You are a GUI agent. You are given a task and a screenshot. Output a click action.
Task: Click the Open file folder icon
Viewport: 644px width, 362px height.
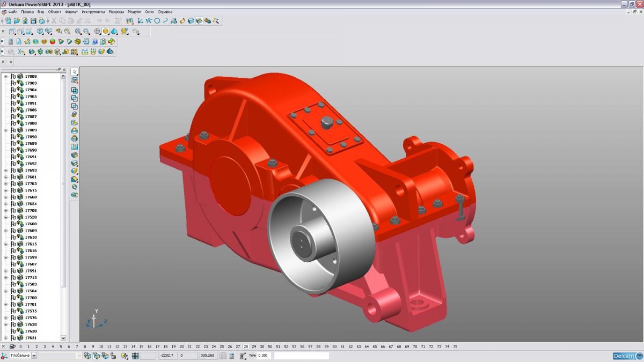(x=17, y=20)
